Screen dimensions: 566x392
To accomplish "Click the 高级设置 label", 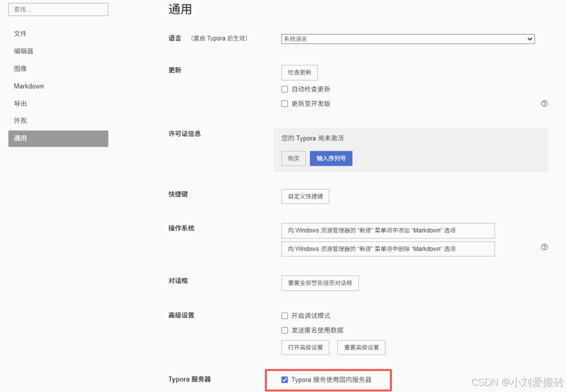I will [x=181, y=315].
